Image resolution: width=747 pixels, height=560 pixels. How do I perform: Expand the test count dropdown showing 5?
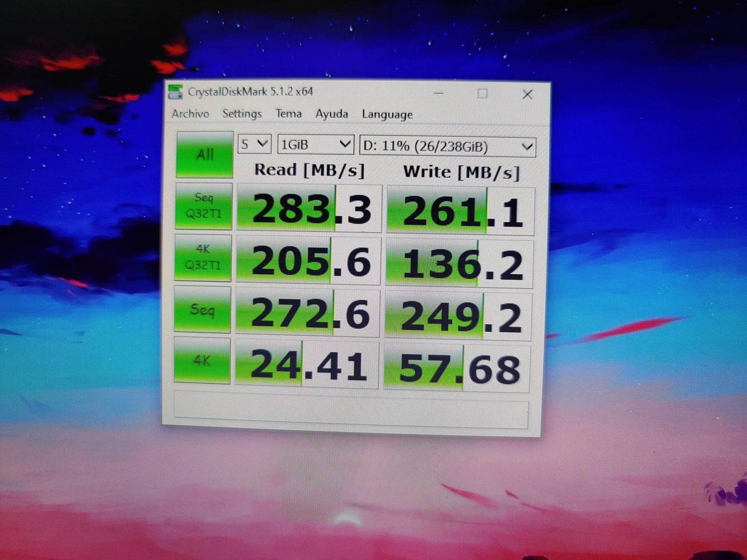(x=254, y=144)
